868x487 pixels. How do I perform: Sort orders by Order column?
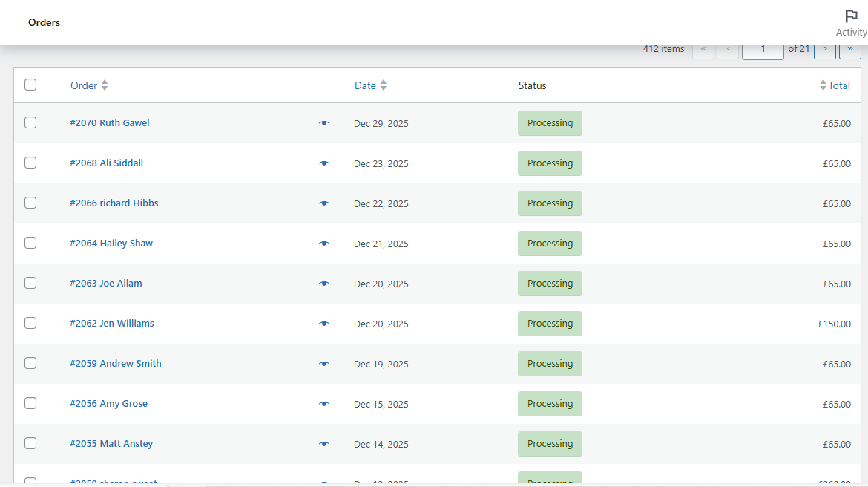click(x=84, y=85)
